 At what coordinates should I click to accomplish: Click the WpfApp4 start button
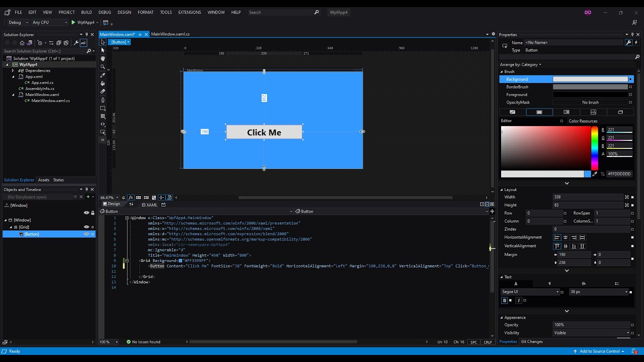(x=83, y=22)
